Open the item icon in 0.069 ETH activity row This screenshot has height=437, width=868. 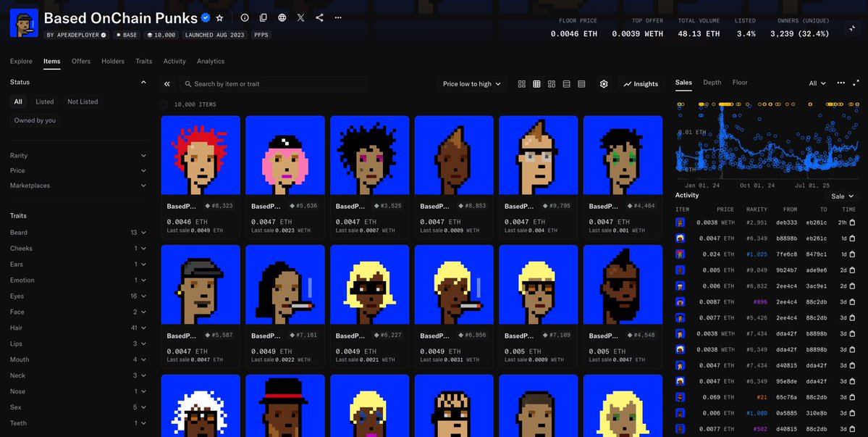pos(681,397)
